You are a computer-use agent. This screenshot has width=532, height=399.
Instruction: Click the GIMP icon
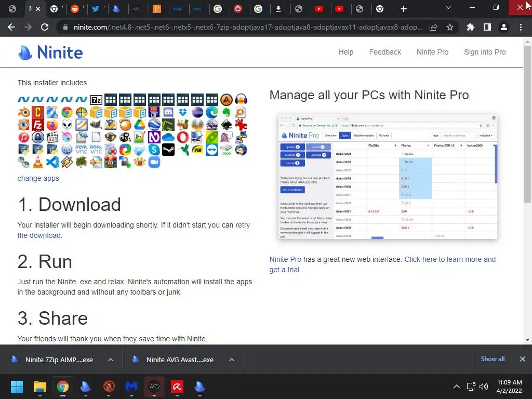click(96, 125)
